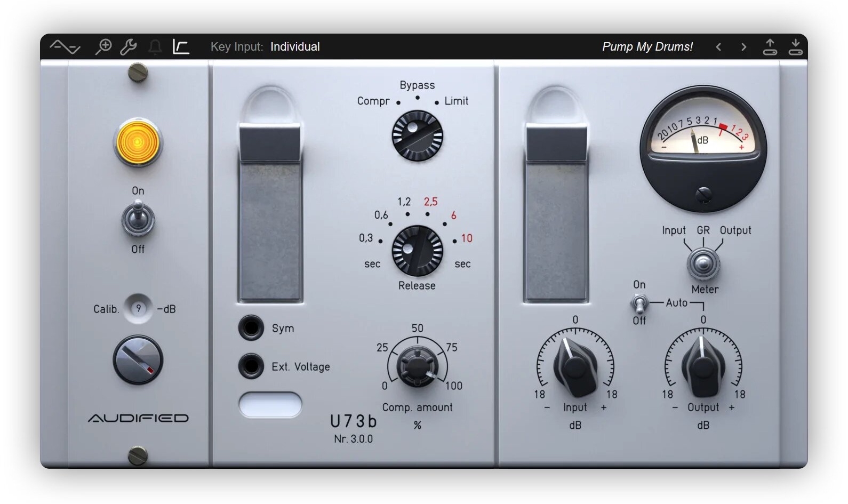The width and height of the screenshot is (848, 504).
Task: Click the Comp. amount knob
Action: tap(418, 366)
